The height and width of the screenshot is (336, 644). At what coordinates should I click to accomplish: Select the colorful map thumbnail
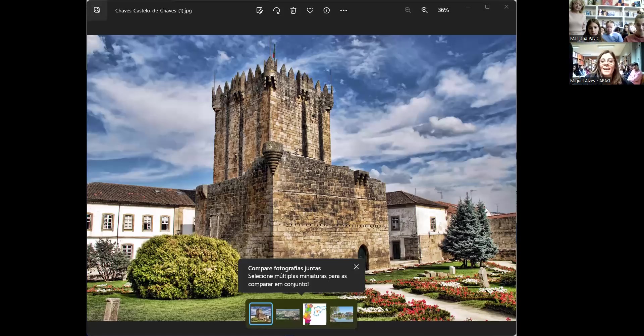[314, 314]
